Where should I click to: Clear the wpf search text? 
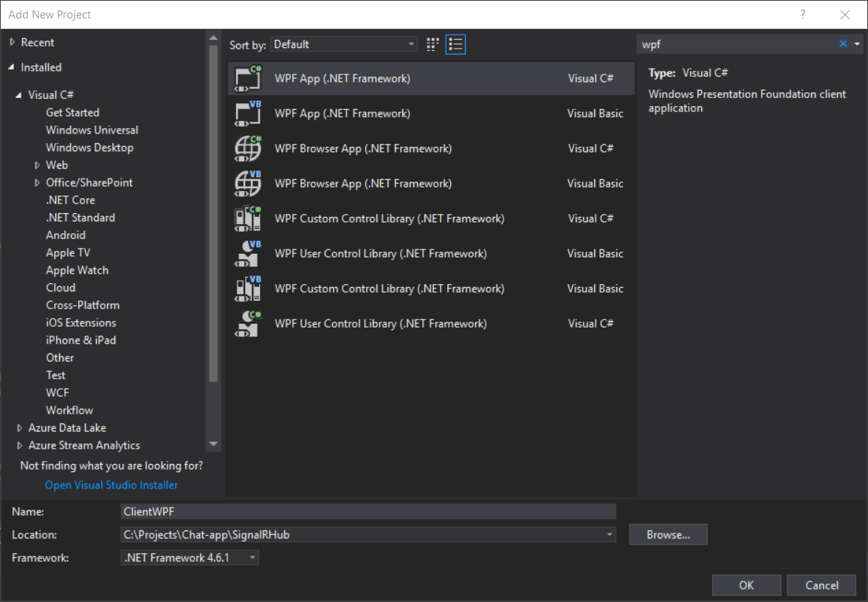point(843,44)
